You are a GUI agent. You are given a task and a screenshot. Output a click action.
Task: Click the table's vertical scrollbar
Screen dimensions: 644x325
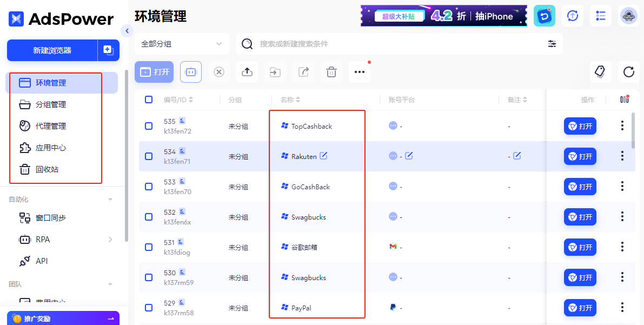coord(633,130)
